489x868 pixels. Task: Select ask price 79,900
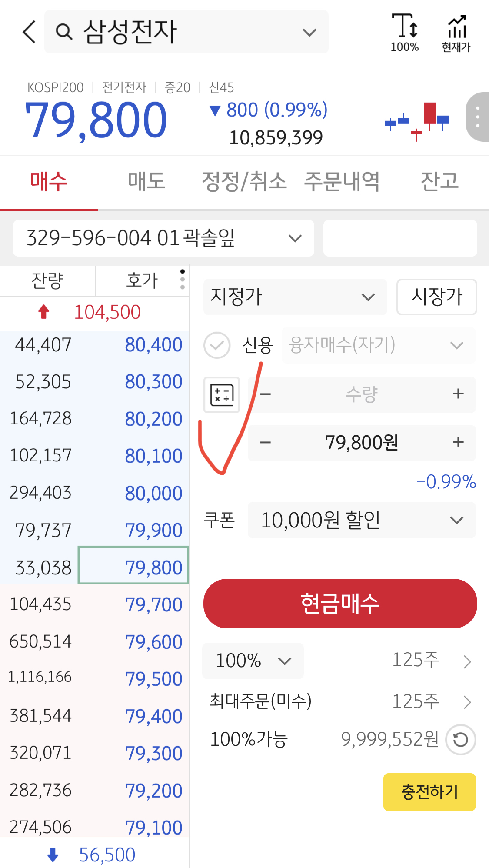(153, 531)
